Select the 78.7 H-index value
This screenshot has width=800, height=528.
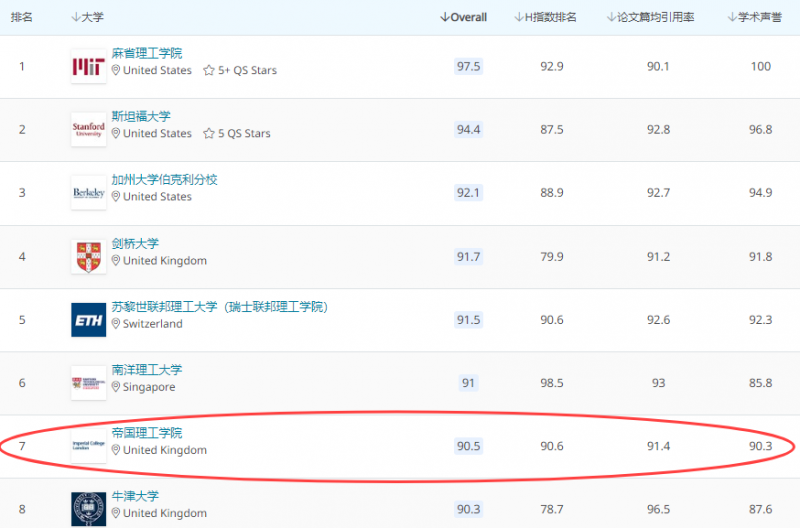pos(552,509)
